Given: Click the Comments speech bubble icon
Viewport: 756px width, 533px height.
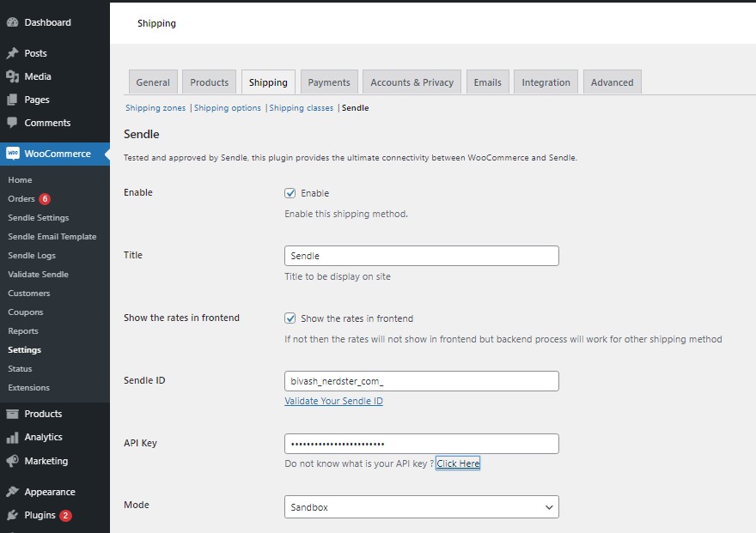Looking at the screenshot, I should coord(12,123).
